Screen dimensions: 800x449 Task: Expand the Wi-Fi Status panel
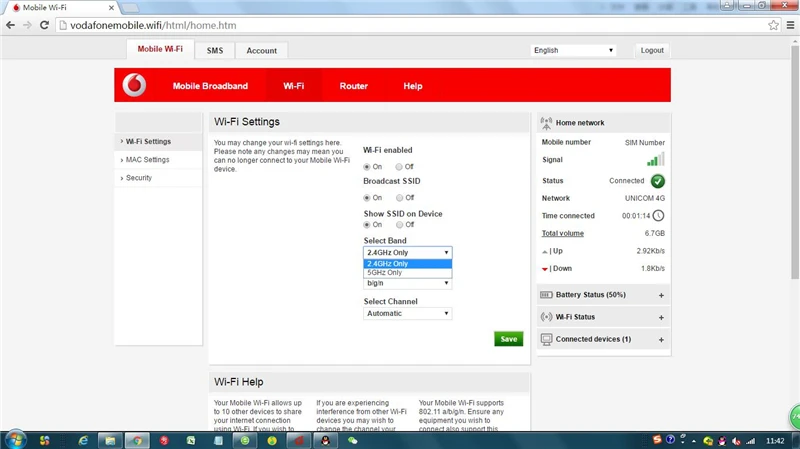[x=661, y=317]
